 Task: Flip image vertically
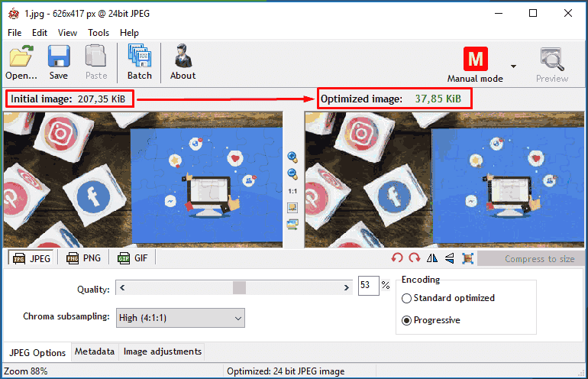tap(450, 258)
